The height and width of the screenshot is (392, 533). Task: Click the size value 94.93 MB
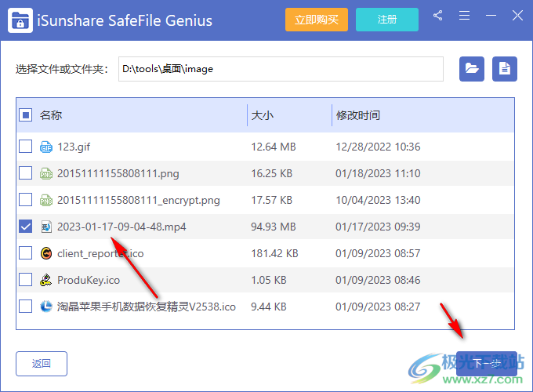tap(274, 227)
